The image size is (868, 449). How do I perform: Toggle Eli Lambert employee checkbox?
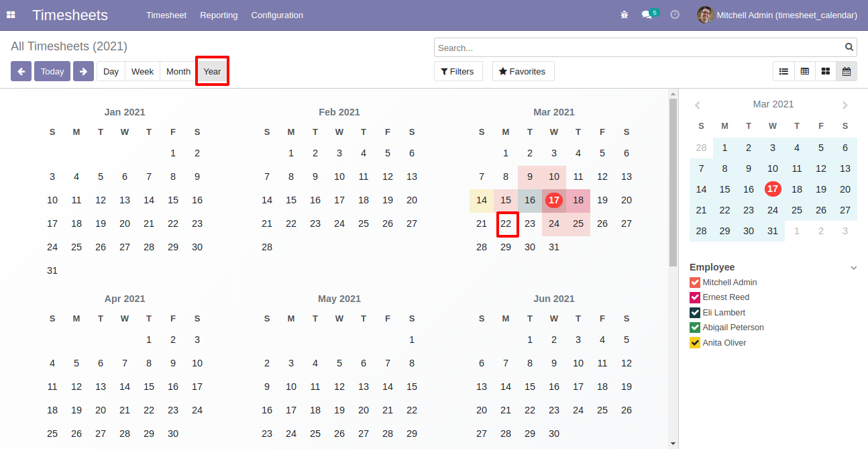695,313
